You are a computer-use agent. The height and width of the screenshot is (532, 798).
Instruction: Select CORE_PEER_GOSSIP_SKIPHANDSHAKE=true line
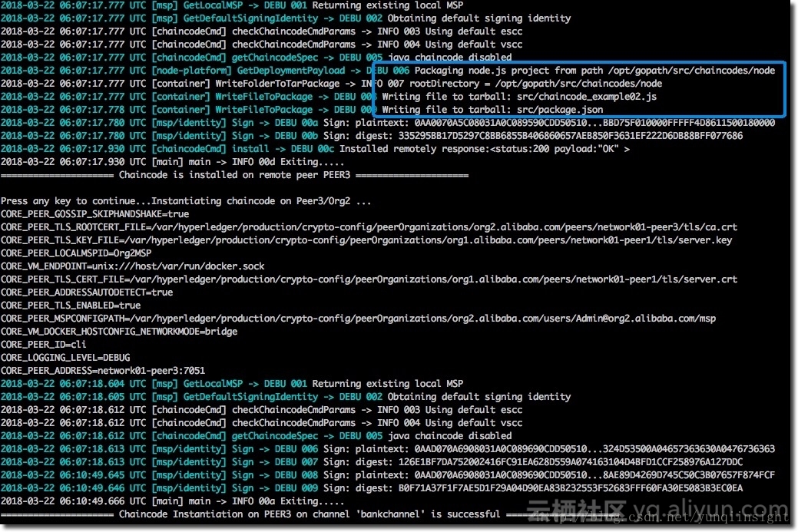[x=94, y=214]
